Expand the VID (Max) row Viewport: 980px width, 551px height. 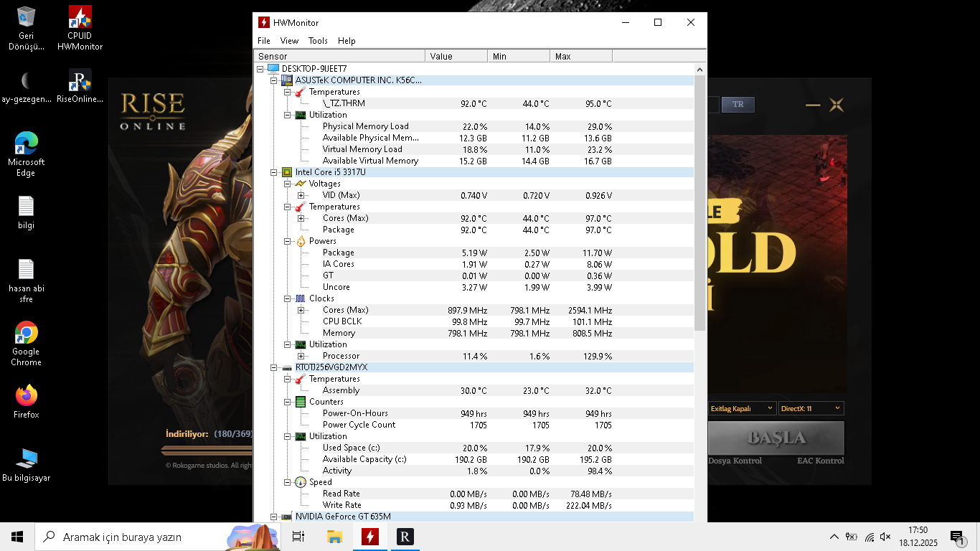tap(301, 195)
